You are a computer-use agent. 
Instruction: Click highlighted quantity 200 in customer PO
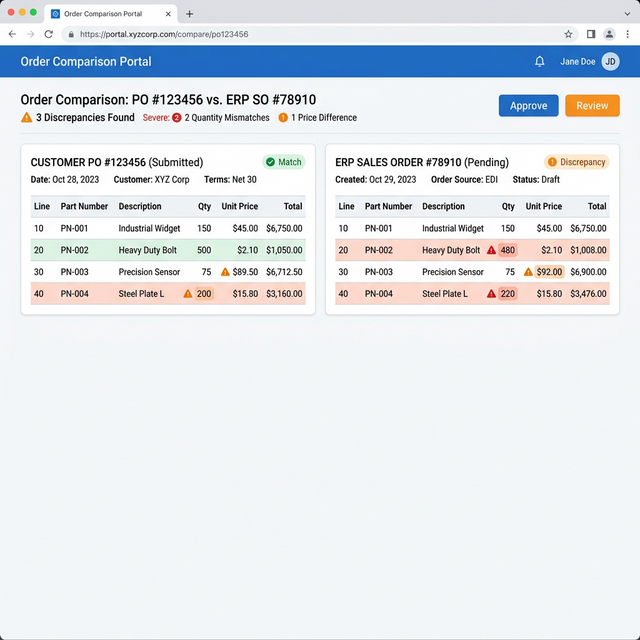tap(204, 293)
